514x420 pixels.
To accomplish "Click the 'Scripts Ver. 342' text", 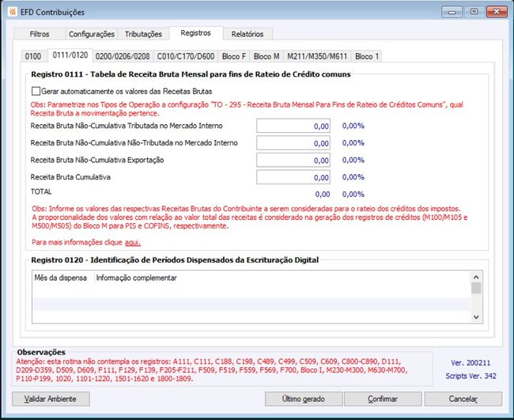I will (471, 376).
